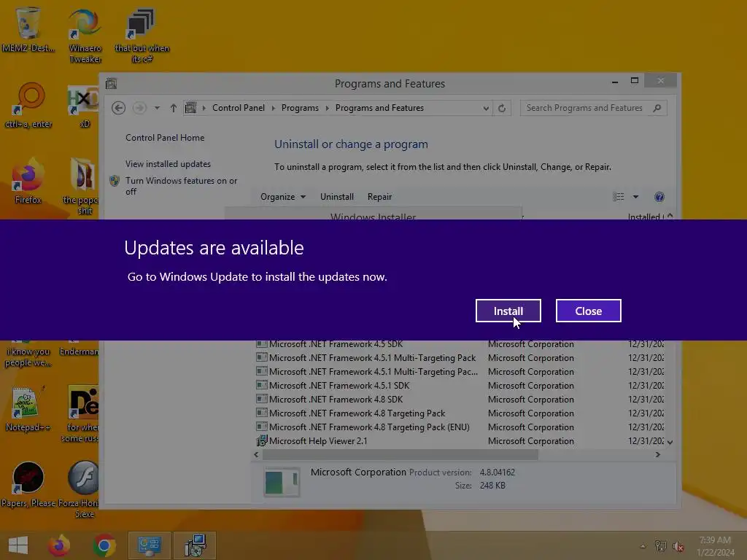The image size is (747, 560).
Task: Expand the address bar history dropdown
Action: (485, 108)
